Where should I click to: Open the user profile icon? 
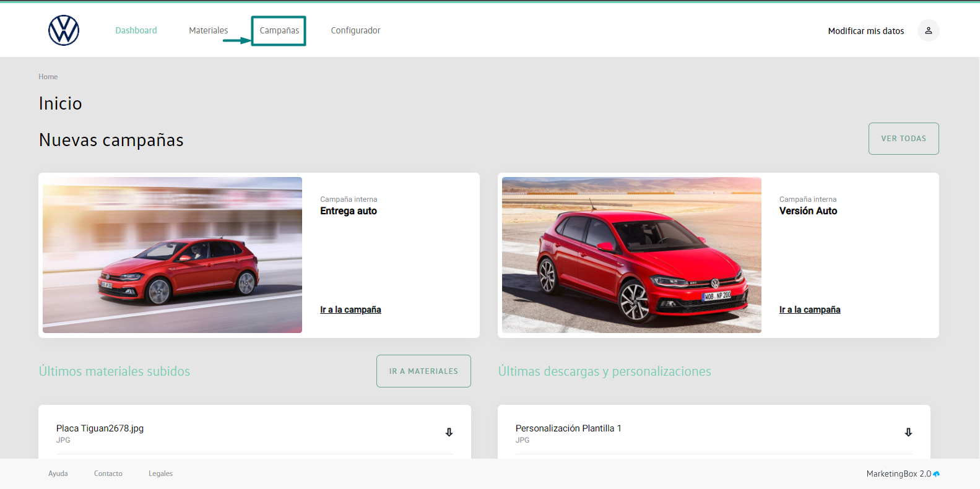[928, 30]
